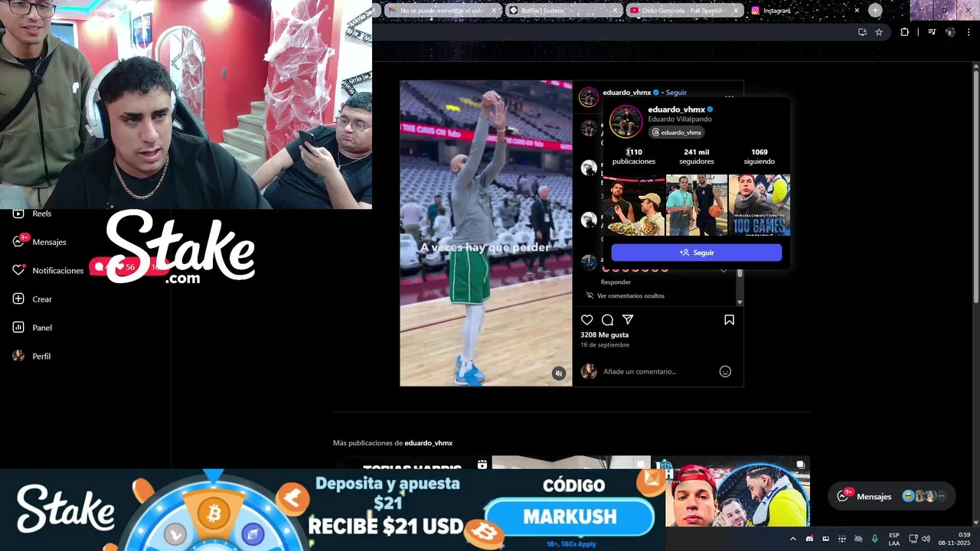This screenshot has height=551, width=980.
Task: Click the 110 publicaciones count
Action: click(x=634, y=157)
